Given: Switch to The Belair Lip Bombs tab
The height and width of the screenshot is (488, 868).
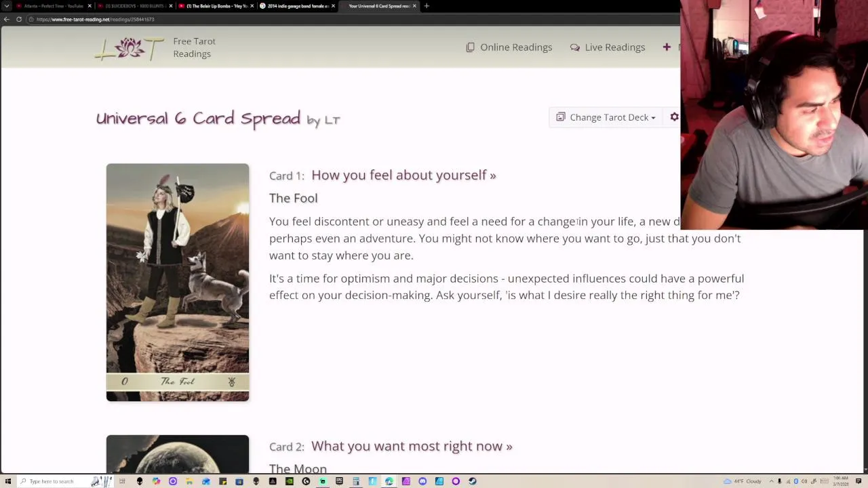Looking at the screenshot, I should [216, 6].
